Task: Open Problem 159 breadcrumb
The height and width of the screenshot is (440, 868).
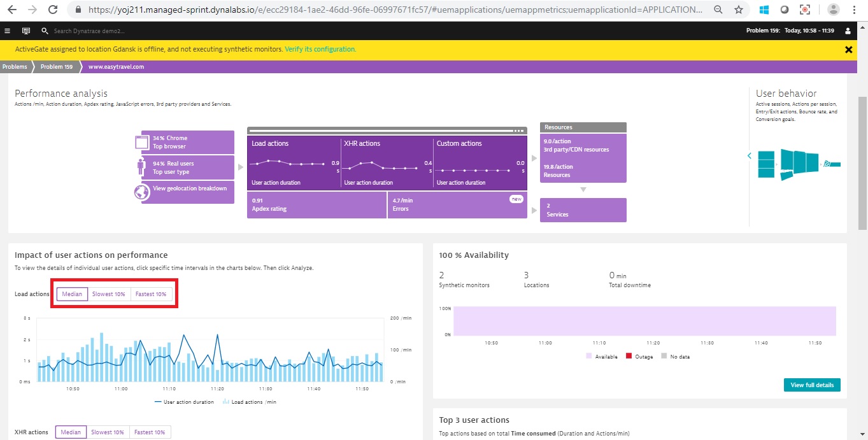Action: tap(57, 67)
